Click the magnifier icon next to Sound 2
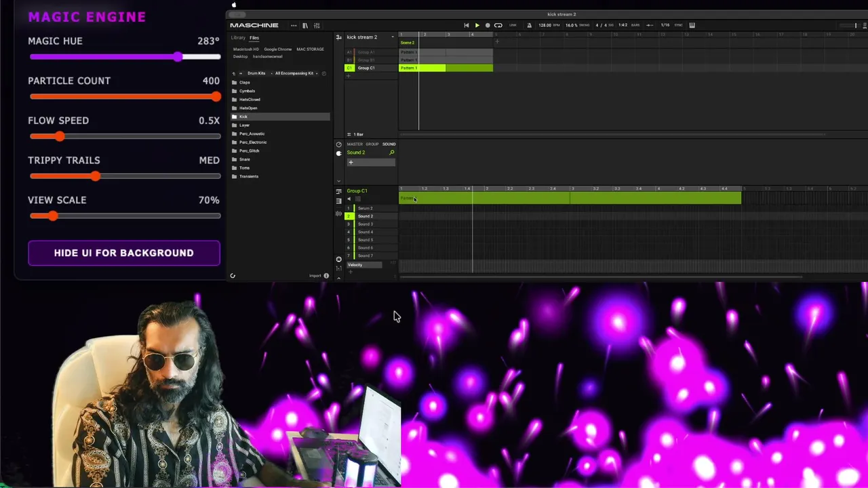868x488 pixels. point(391,153)
